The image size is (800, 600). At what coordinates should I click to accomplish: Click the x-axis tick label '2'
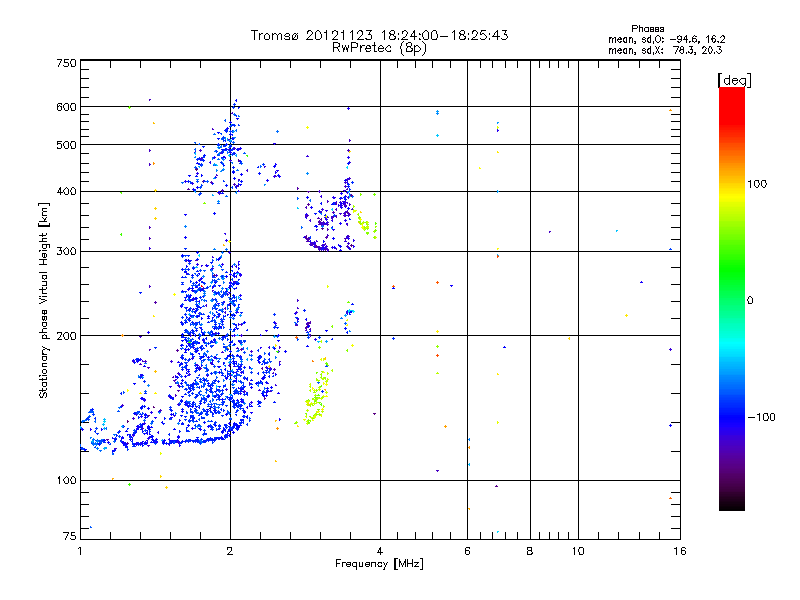230,551
